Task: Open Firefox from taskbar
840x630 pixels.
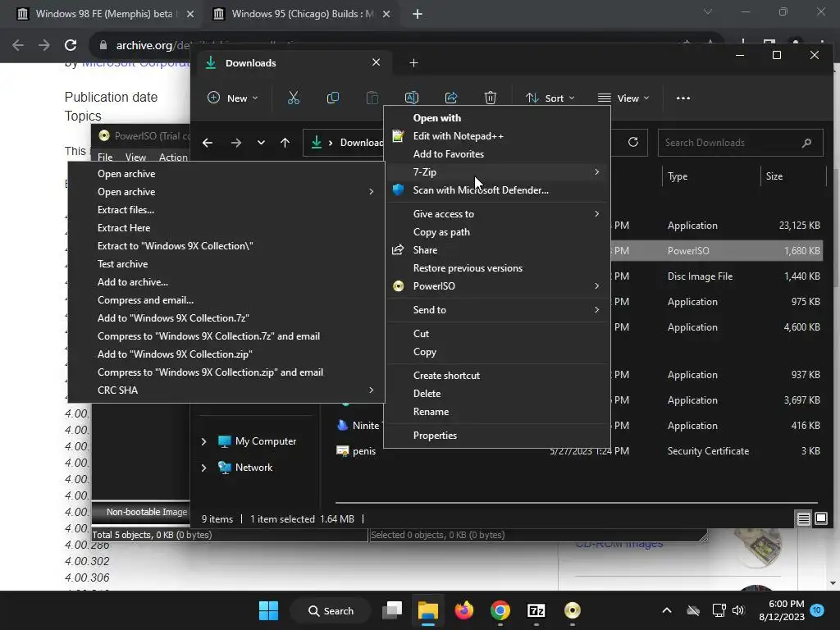Action: pyautogui.click(x=464, y=610)
